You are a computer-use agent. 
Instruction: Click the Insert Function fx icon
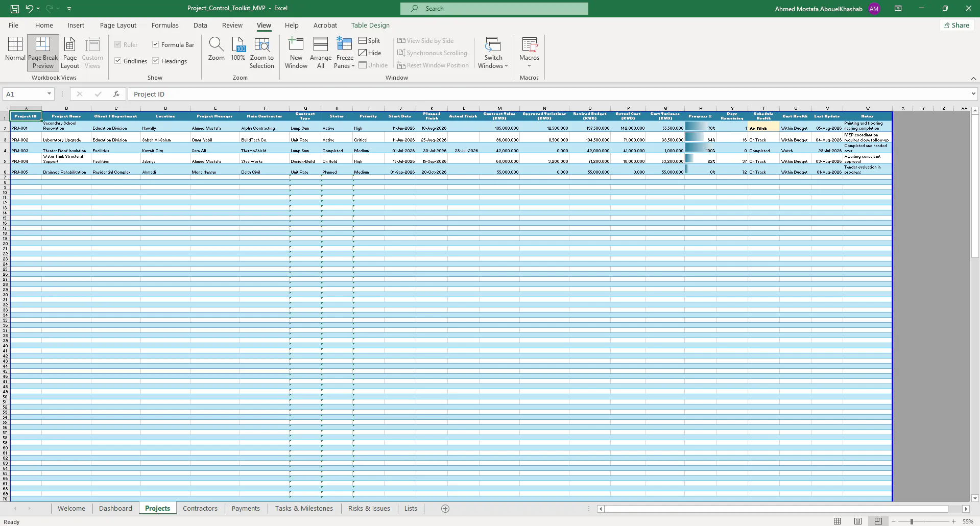click(x=116, y=94)
